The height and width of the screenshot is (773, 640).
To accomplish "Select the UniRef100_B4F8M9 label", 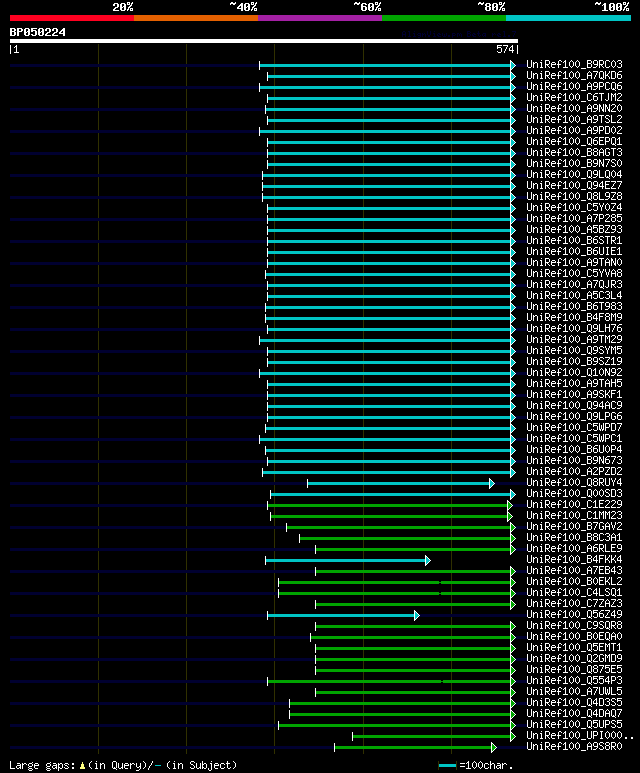I will [574, 317].
